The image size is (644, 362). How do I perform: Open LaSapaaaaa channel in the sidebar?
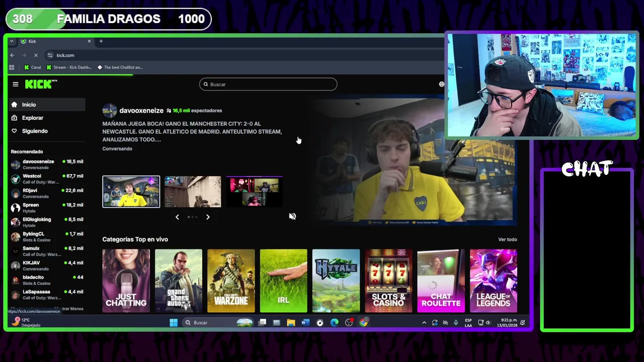[x=47, y=294]
